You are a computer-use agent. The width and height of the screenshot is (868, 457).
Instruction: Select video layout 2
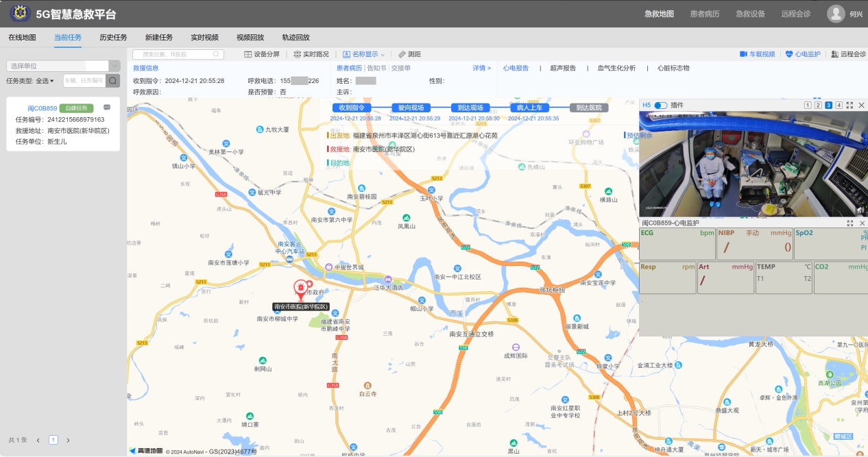pyautogui.click(x=818, y=106)
